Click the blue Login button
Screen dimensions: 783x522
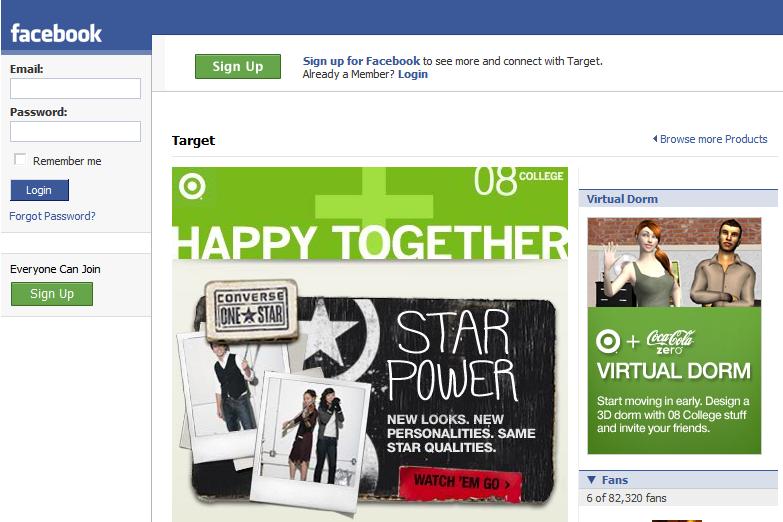pos(39,190)
